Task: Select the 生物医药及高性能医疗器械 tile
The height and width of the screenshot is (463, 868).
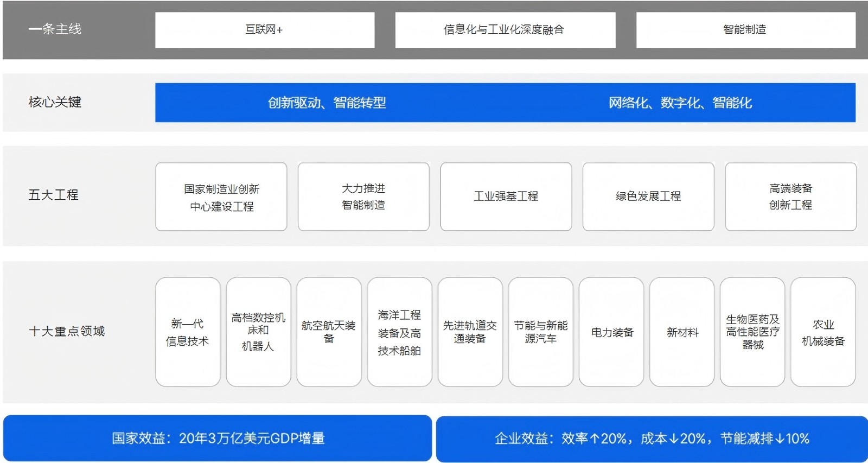Action: click(752, 332)
